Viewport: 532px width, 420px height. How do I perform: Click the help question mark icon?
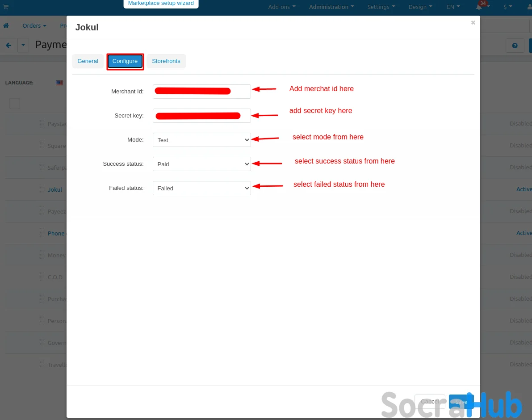[x=515, y=46]
